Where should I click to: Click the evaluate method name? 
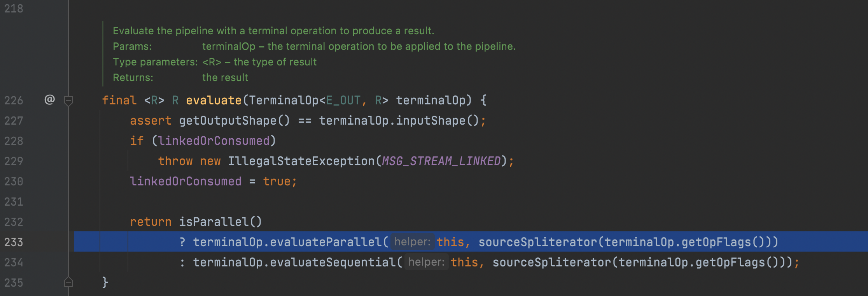pos(213,100)
